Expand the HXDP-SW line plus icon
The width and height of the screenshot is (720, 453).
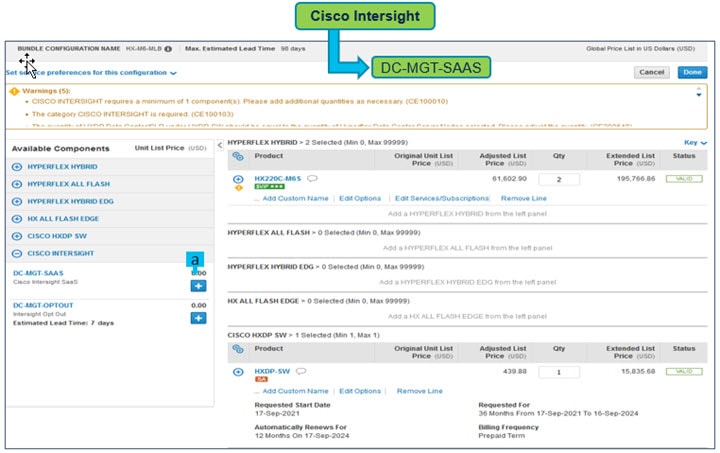pos(238,372)
